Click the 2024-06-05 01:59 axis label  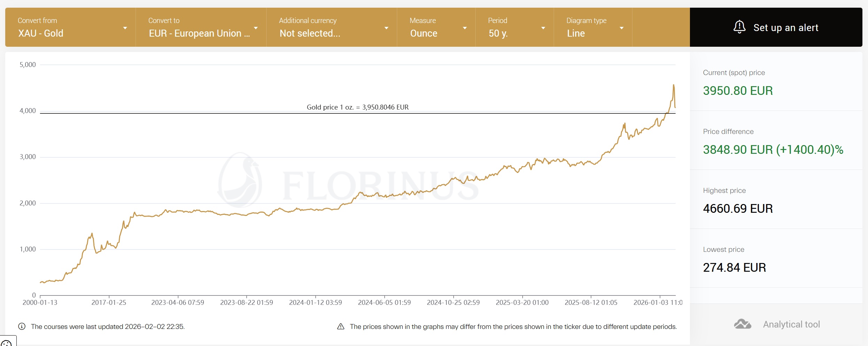point(384,302)
